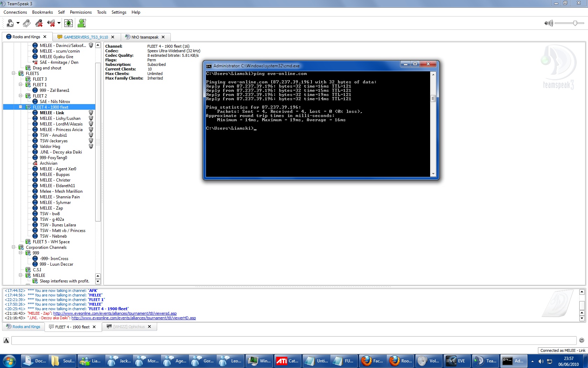
Task: Open the emoticon picker button
Action: [582, 340]
